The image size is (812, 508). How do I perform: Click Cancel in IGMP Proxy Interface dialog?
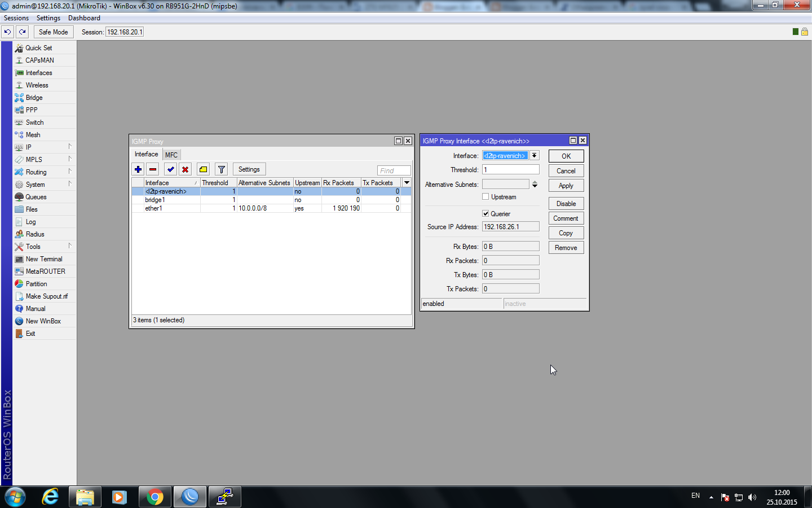pyautogui.click(x=566, y=171)
